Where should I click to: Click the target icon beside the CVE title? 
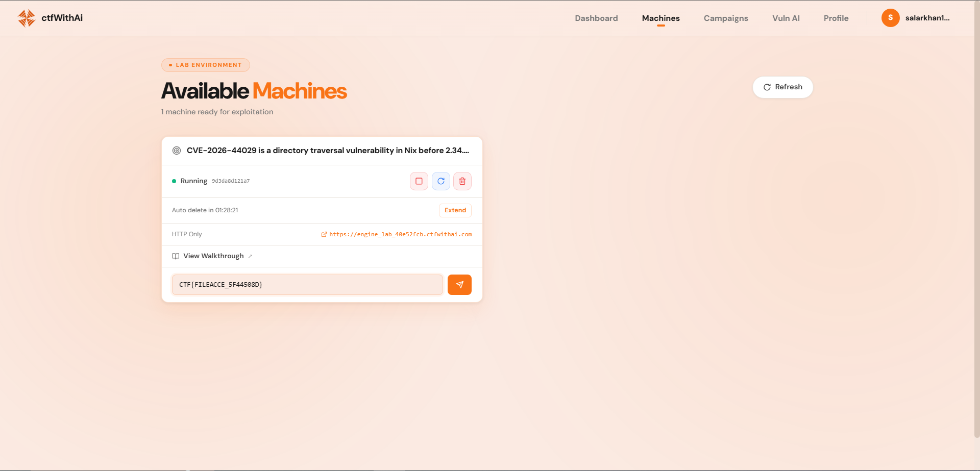(x=177, y=151)
